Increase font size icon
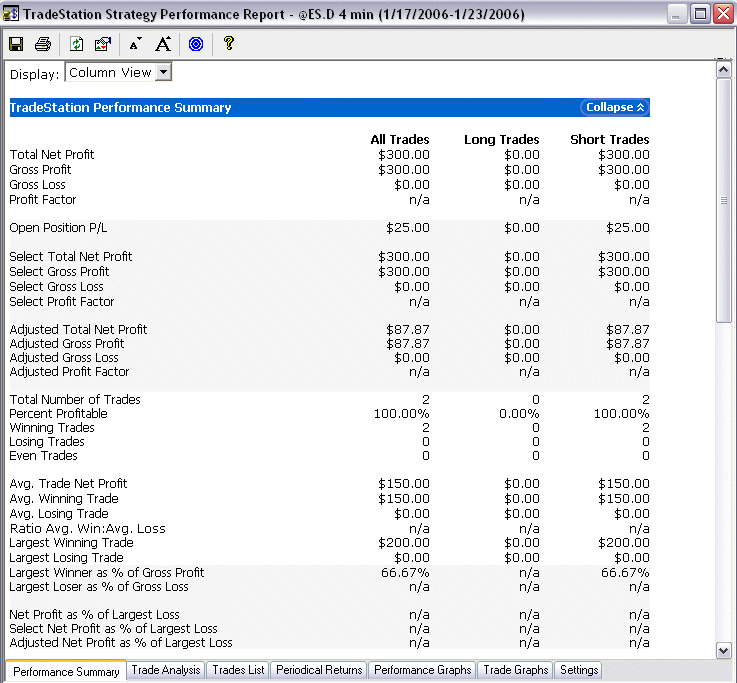Viewport: 737px width, 683px height. [x=163, y=44]
